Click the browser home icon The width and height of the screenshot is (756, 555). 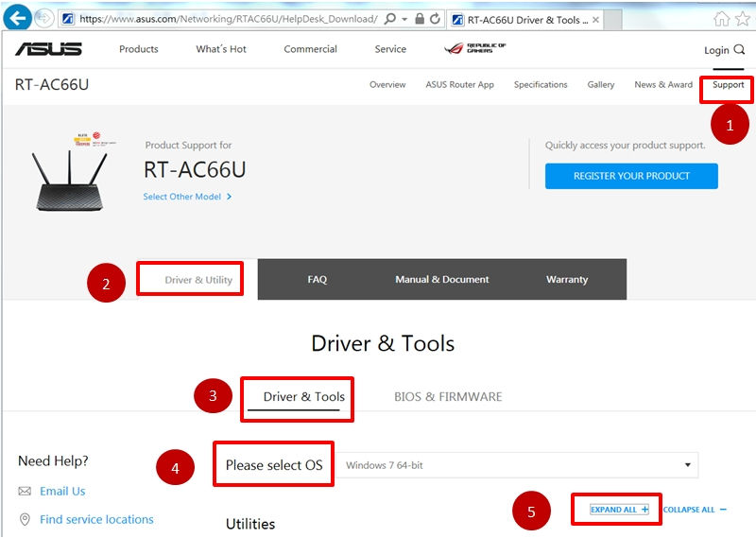(722, 19)
